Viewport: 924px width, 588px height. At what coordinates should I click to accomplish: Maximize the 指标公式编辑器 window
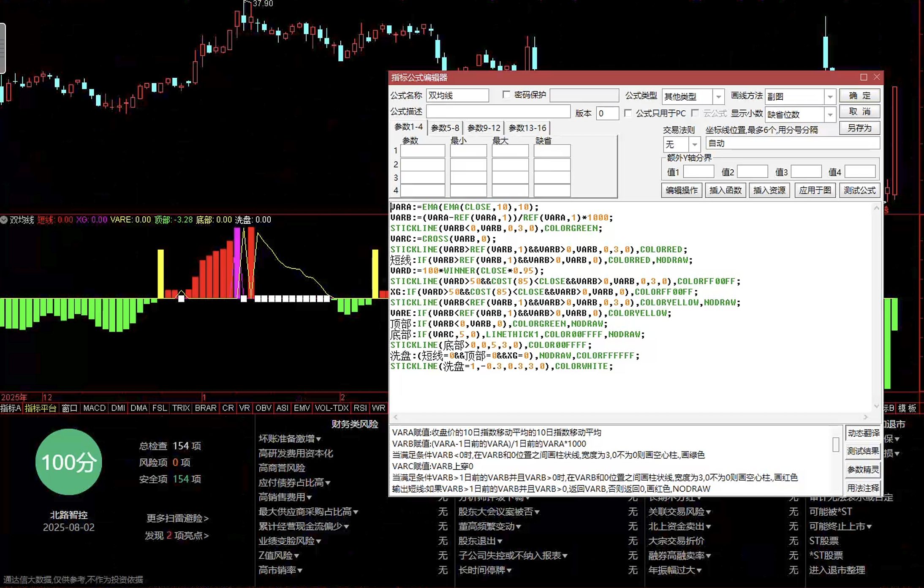pos(864,77)
